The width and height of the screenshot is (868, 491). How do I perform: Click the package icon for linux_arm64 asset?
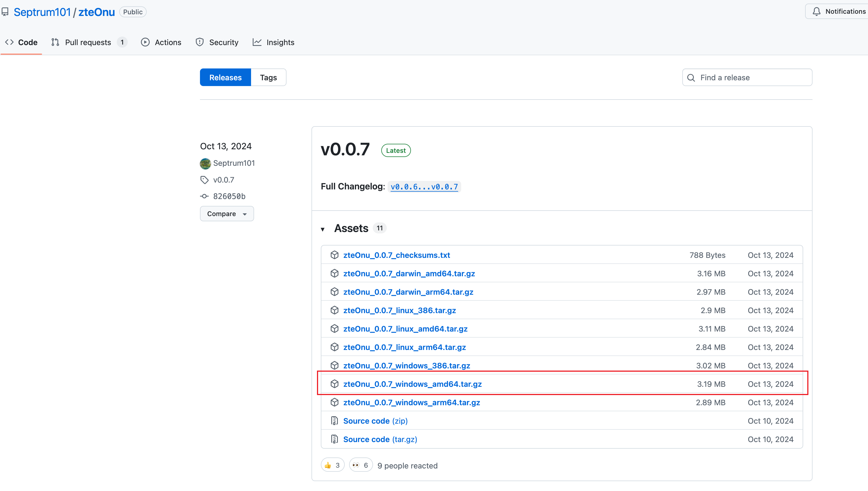335,347
